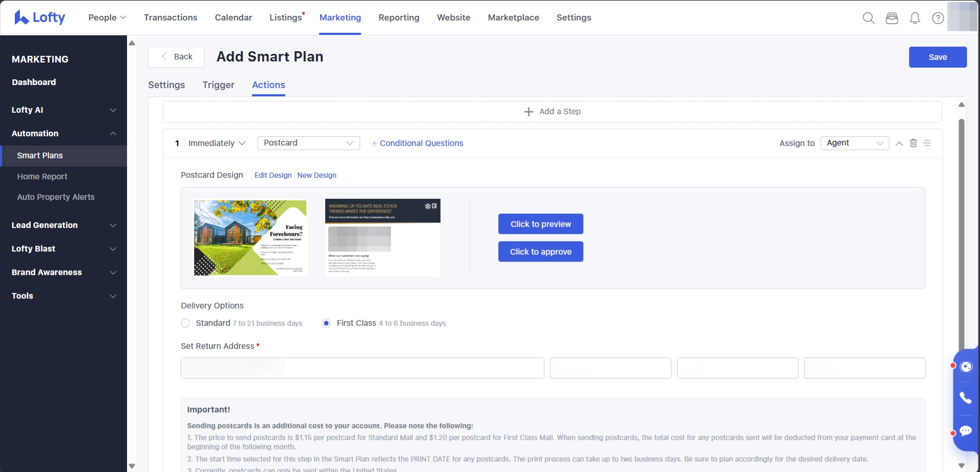980x472 pixels.
Task: Select the Facing Foreclosure postcard thumbnail
Action: (251, 238)
